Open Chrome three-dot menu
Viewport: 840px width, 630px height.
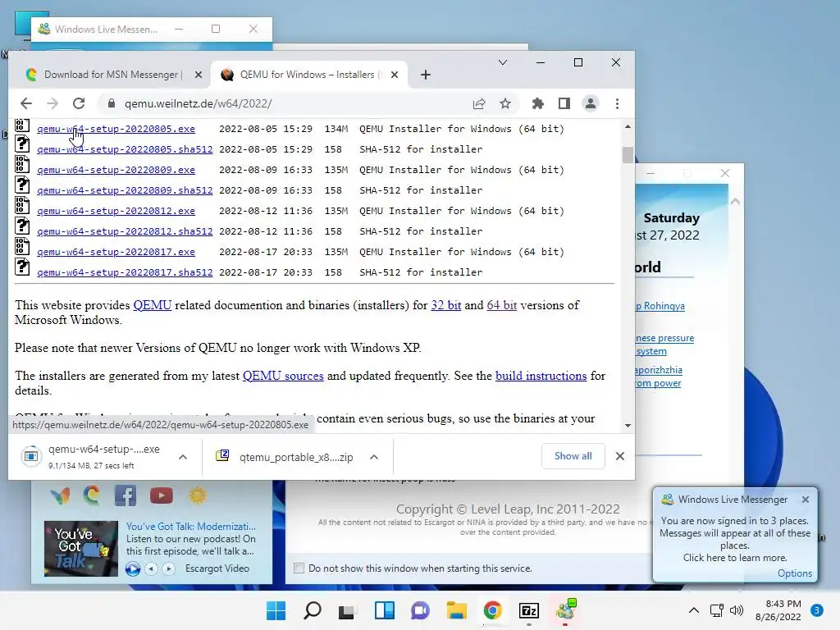click(617, 104)
